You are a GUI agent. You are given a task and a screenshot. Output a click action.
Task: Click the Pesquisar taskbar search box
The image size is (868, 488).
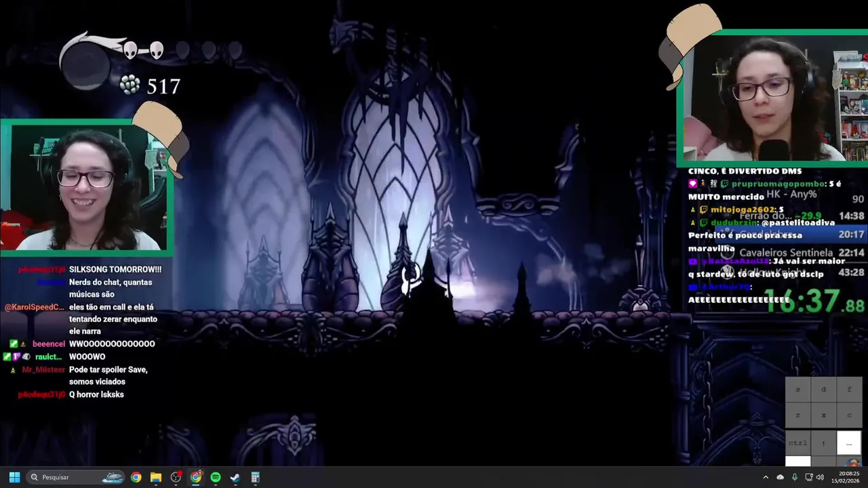click(x=76, y=477)
